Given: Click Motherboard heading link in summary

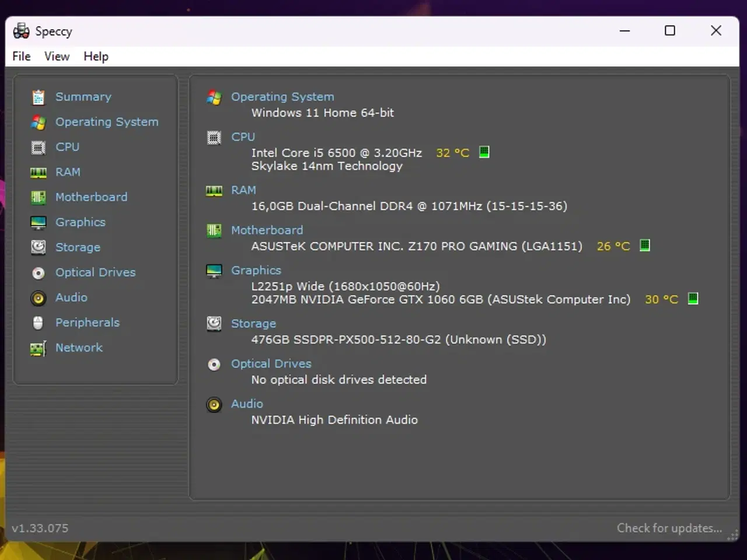Looking at the screenshot, I should 267,230.
